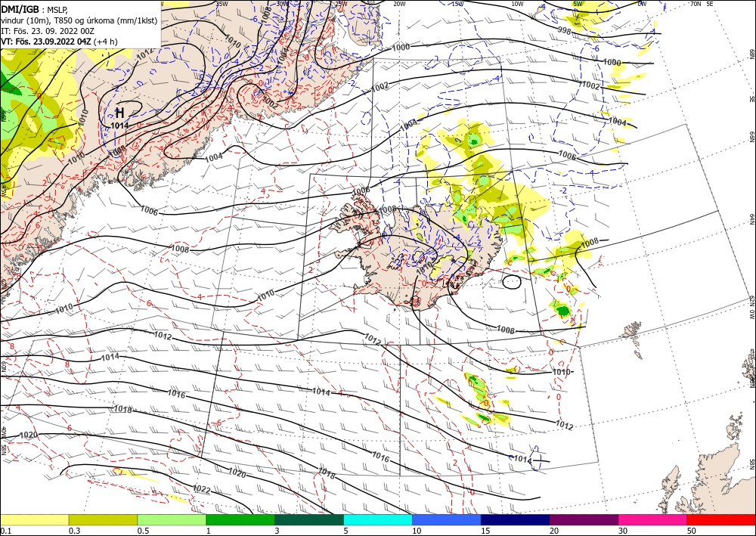756x536 pixels.
Task: Pick the cyan 5–10 legend swatch
Action: (x=378, y=519)
